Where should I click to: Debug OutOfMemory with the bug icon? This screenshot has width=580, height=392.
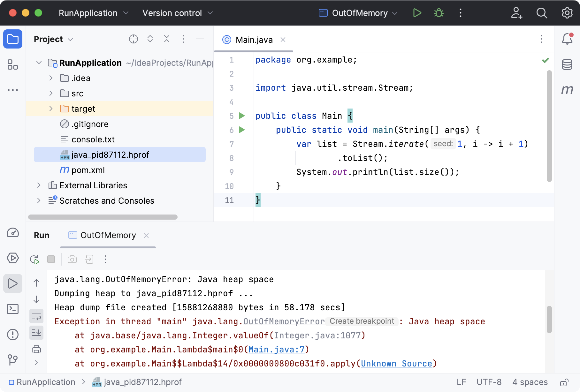click(x=439, y=13)
